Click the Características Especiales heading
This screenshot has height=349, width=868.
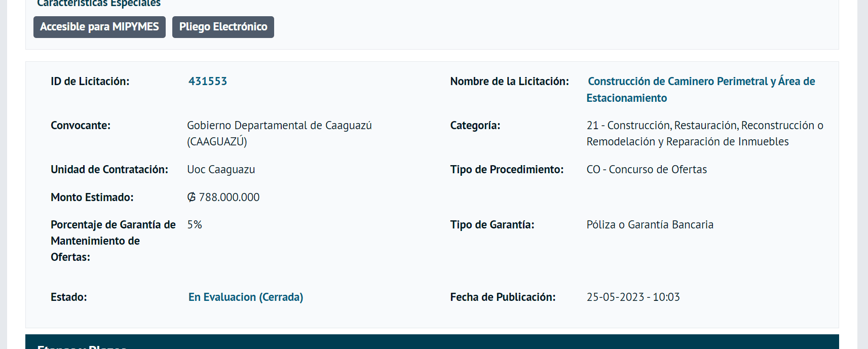[99, 4]
